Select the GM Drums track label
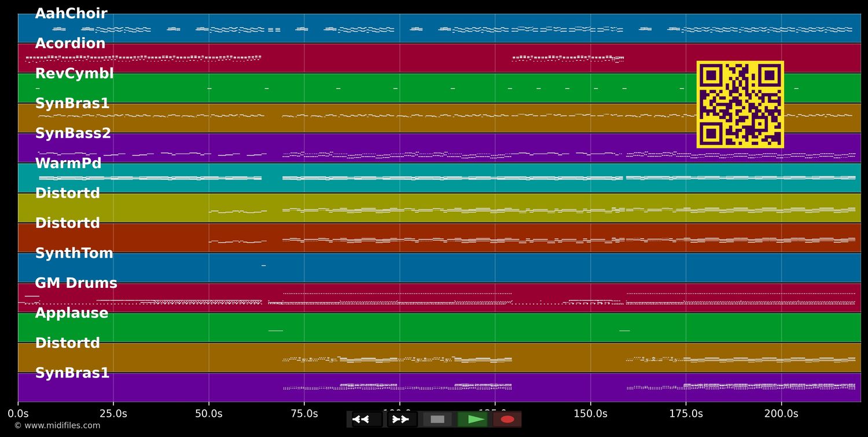The image size is (868, 437). click(x=76, y=283)
